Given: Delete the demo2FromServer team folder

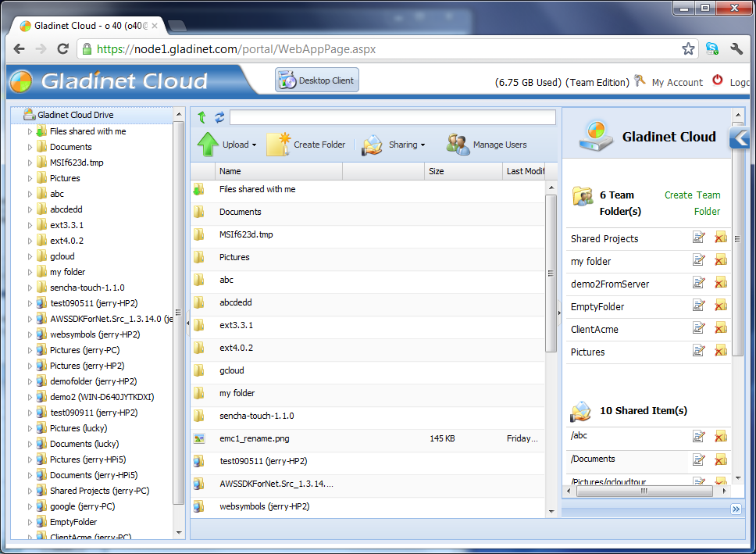Looking at the screenshot, I should [721, 282].
